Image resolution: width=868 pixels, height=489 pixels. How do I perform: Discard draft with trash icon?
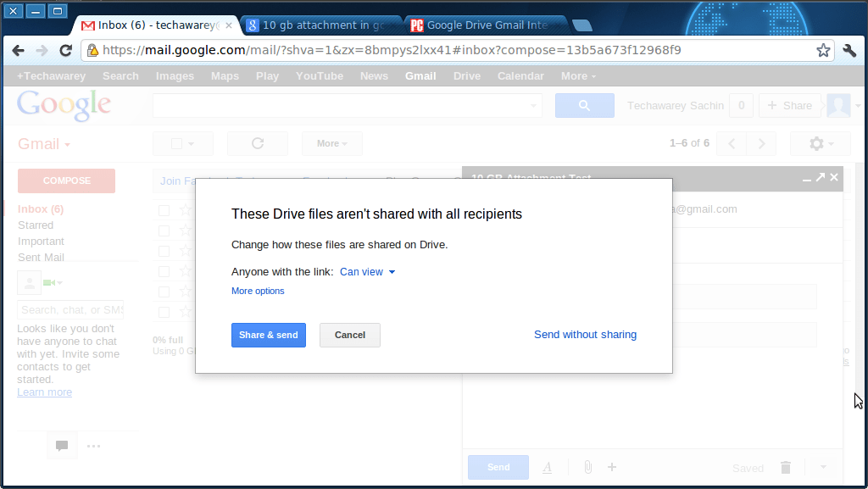tap(786, 468)
